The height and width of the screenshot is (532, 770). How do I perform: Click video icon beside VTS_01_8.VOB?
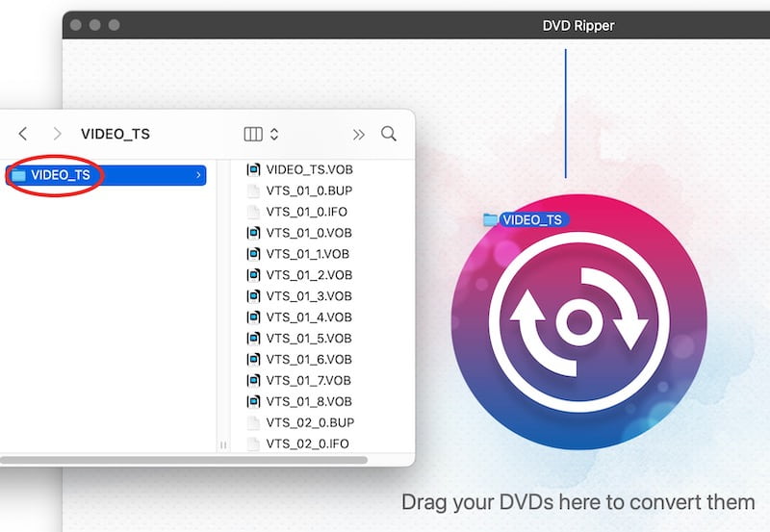(253, 402)
